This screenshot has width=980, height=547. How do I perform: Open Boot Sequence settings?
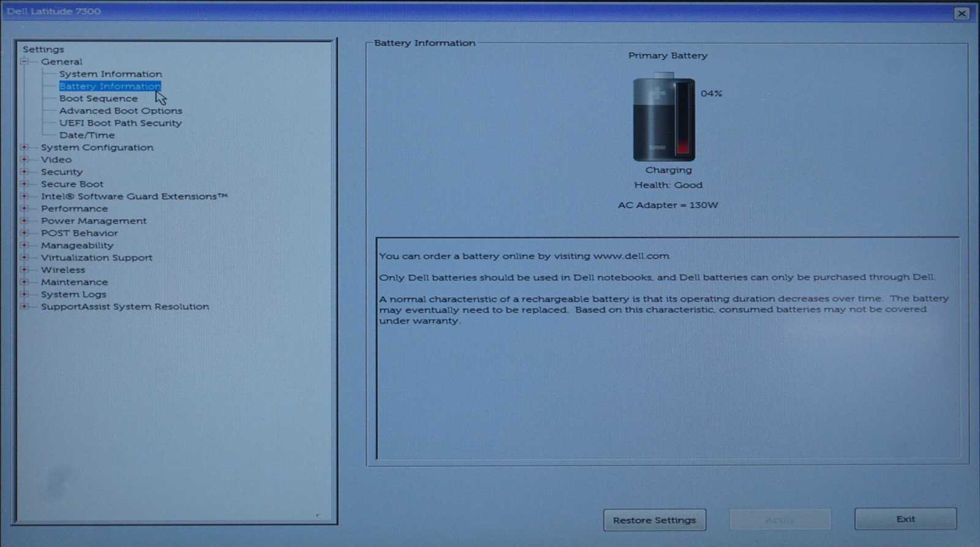point(99,99)
